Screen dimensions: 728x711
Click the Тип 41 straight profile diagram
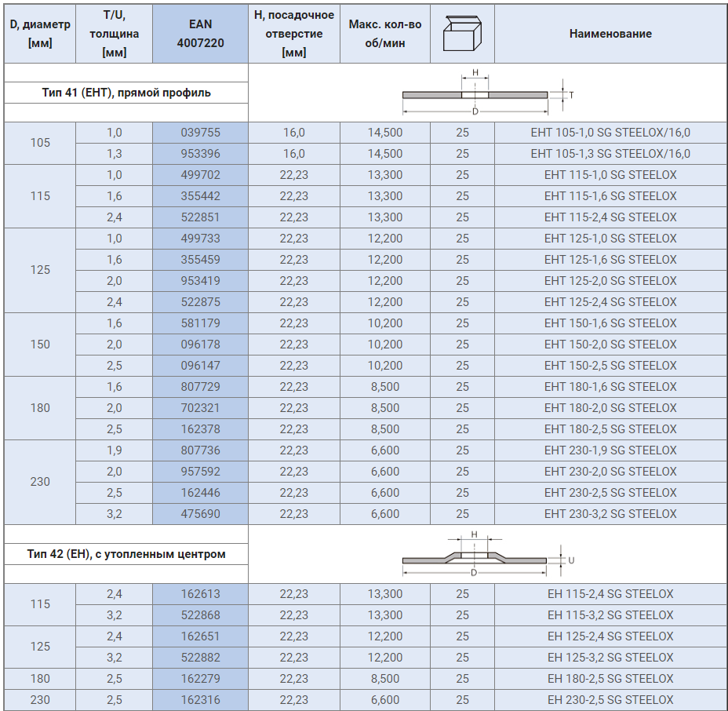tap(475, 94)
